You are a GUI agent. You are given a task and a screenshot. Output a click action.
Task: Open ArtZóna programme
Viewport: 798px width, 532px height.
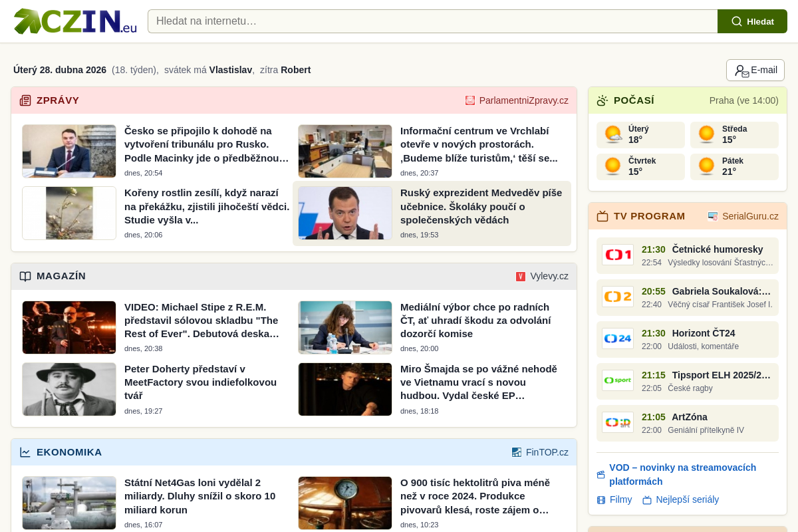690,417
